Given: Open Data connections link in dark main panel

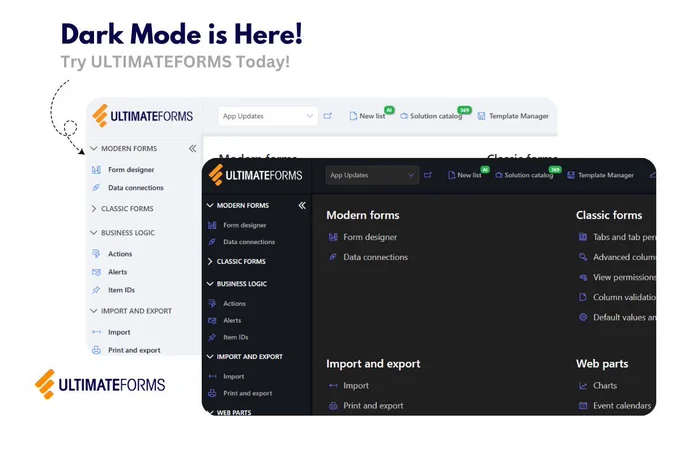Looking at the screenshot, I should (x=376, y=257).
